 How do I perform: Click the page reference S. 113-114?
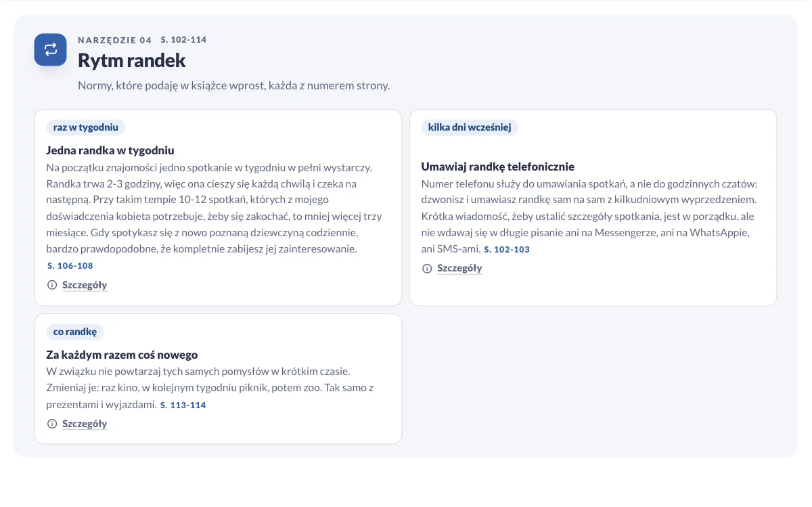pyautogui.click(x=183, y=405)
